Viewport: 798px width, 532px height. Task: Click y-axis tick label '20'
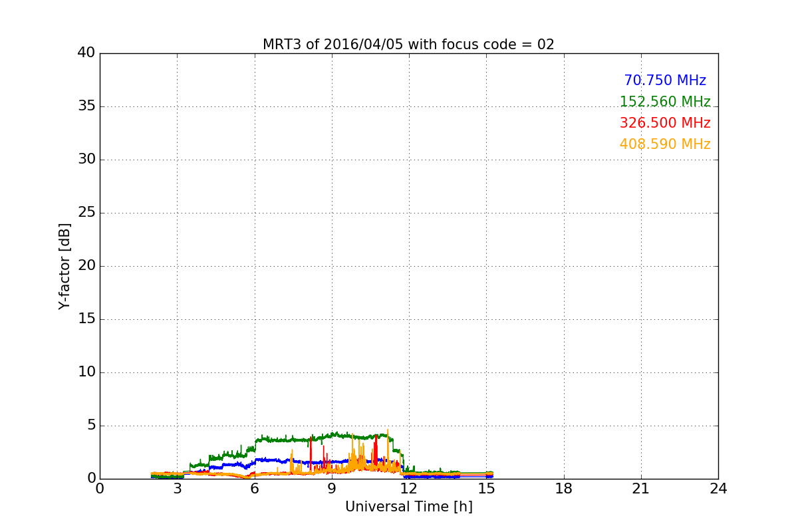(x=86, y=266)
